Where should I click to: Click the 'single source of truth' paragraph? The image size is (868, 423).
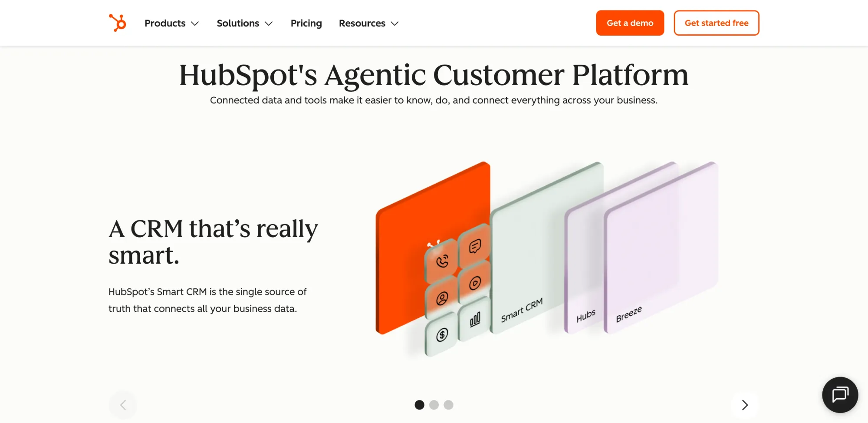pos(207,300)
